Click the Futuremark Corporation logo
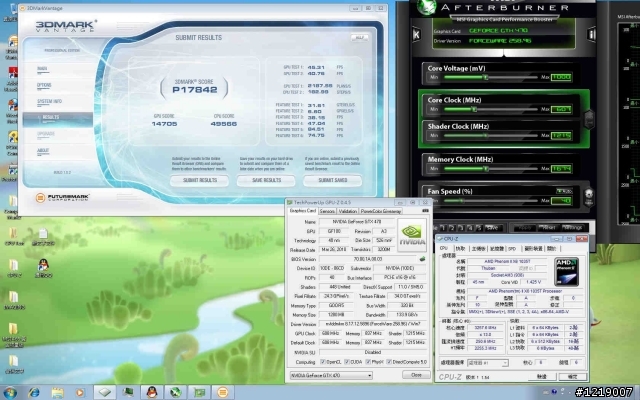Screen dimensions: 640x400 [x=62, y=198]
